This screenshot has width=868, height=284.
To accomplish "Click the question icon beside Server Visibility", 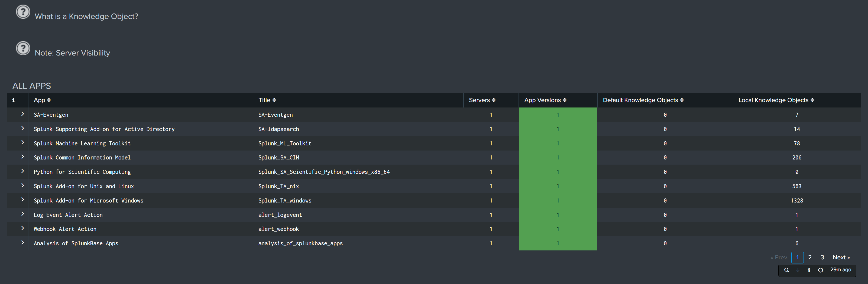I will click(x=23, y=48).
